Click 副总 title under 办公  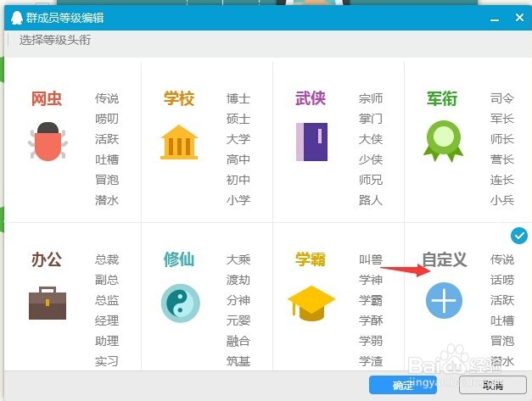click(107, 280)
